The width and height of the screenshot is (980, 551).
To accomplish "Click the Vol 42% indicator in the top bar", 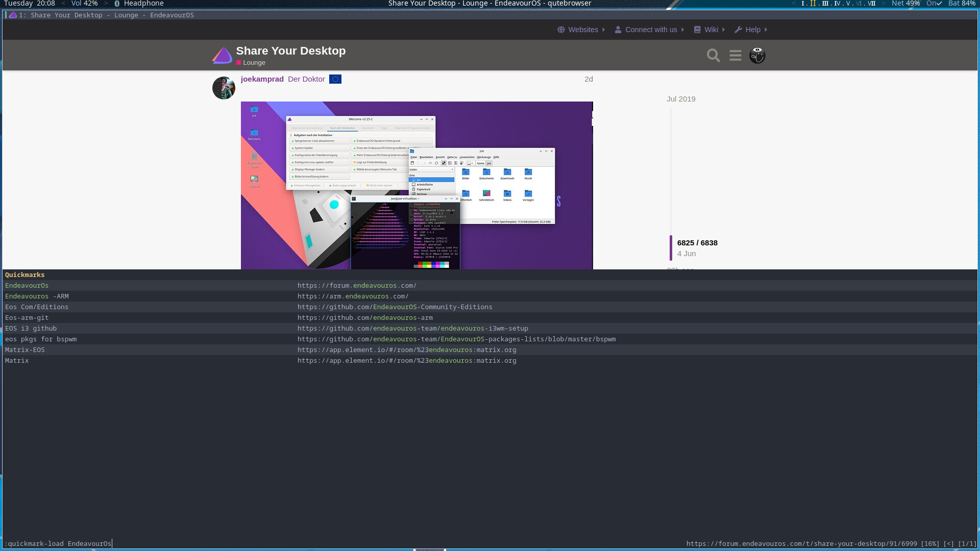I will point(84,4).
